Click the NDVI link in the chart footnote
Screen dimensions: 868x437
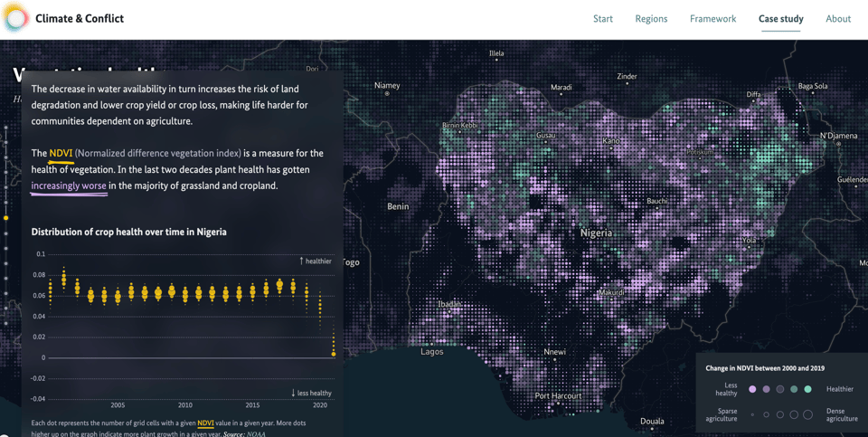(205, 423)
